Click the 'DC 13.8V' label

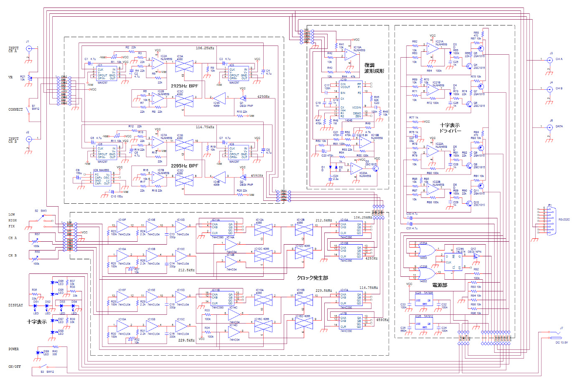[x=562, y=343]
